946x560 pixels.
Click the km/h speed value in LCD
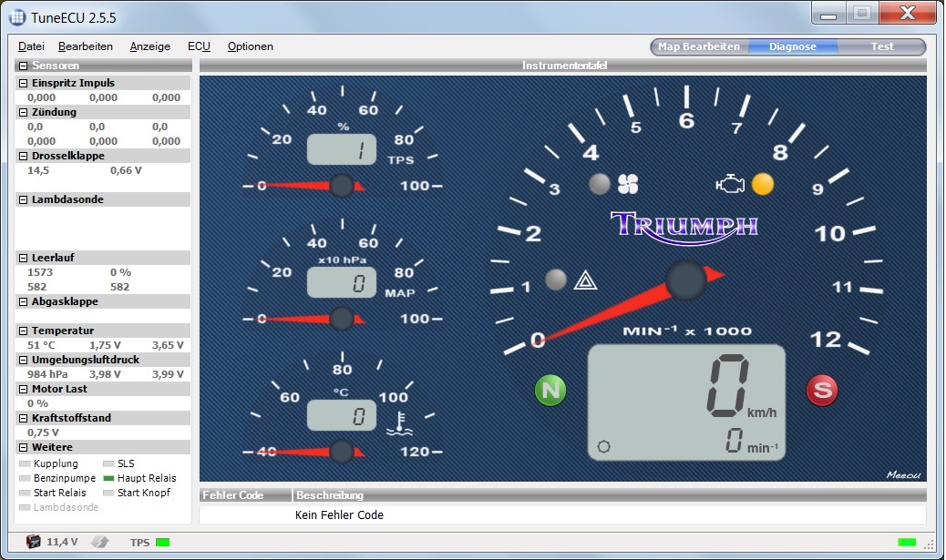pyautogui.click(x=729, y=386)
